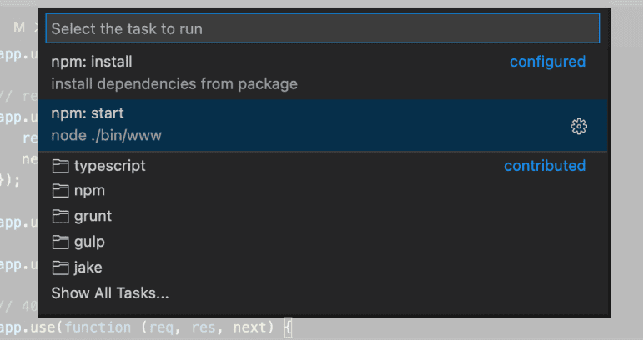Click the gulp folder icon

point(59,243)
